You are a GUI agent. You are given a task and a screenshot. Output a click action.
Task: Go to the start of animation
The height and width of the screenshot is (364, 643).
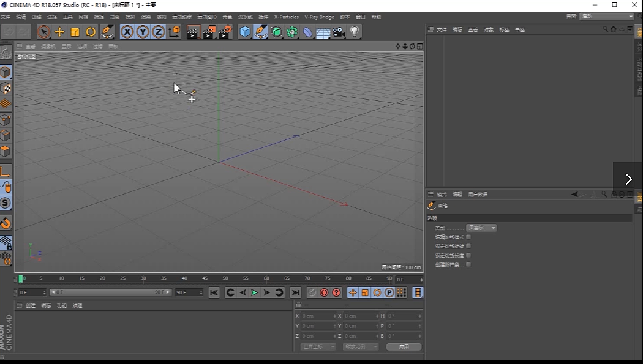tap(214, 292)
